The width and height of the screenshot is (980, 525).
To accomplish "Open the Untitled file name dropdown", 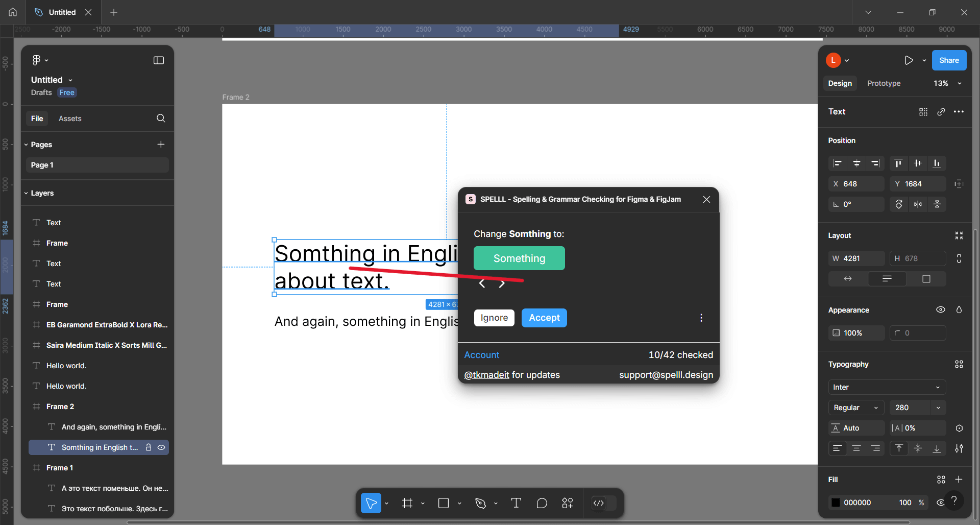I will tap(70, 80).
